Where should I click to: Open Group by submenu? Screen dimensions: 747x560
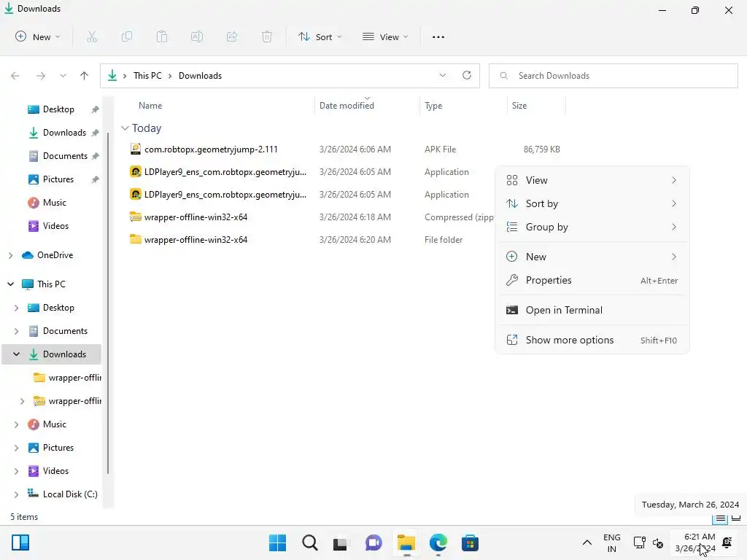[592, 227]
